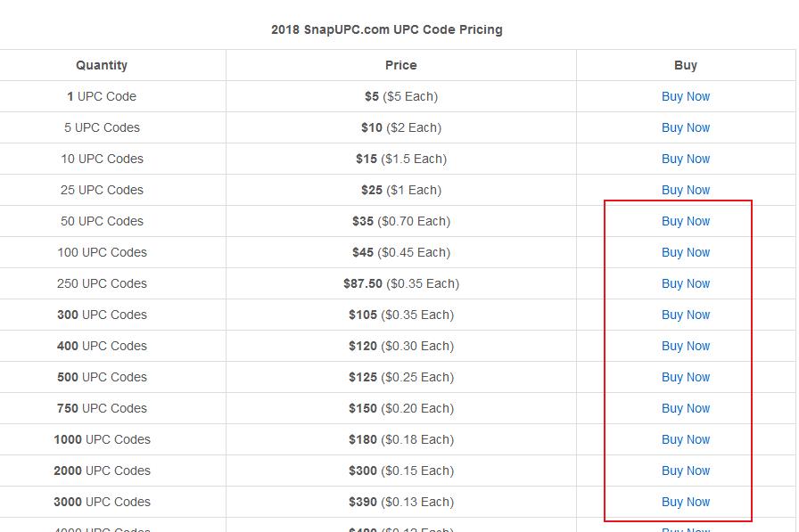
Task: Click the SnapUPC.com UPC Code Pricing title
Action: coord(387,29)
